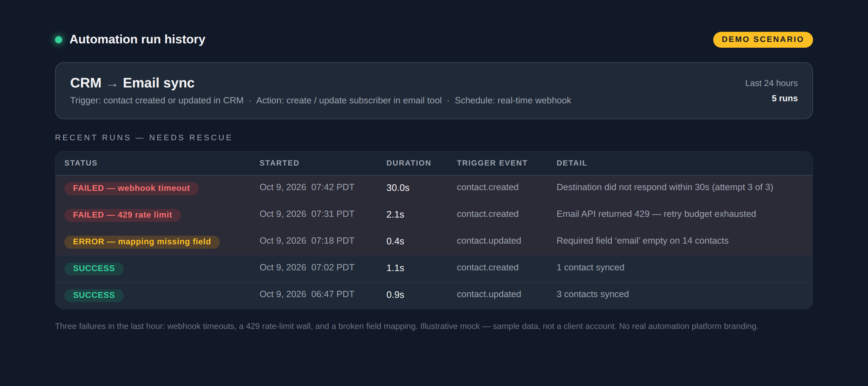The width and height of the screenshot is (868, 386).
Task: Click the STATUS column header
Action: pyautogui.click(x=81, y=163)
